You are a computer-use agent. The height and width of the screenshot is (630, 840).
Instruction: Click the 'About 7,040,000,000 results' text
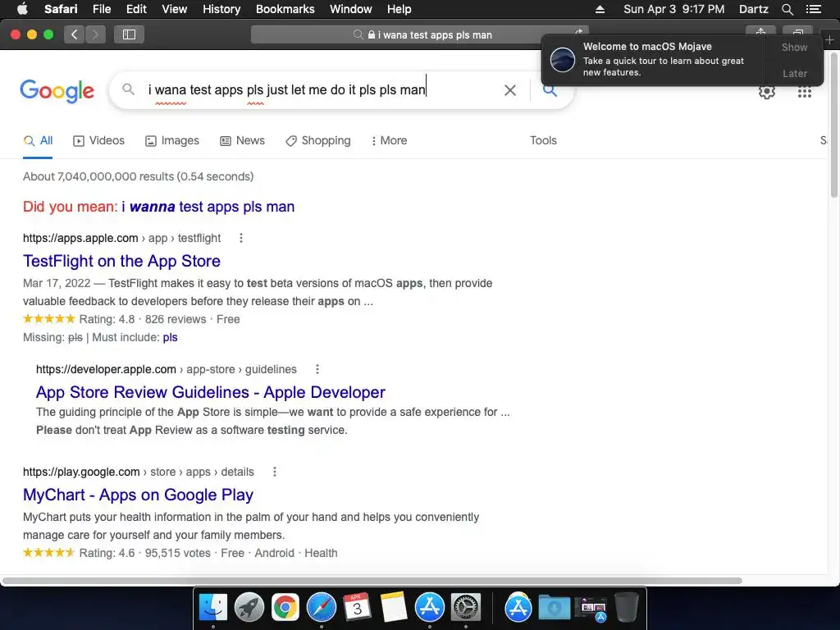(x=138, y=177)
